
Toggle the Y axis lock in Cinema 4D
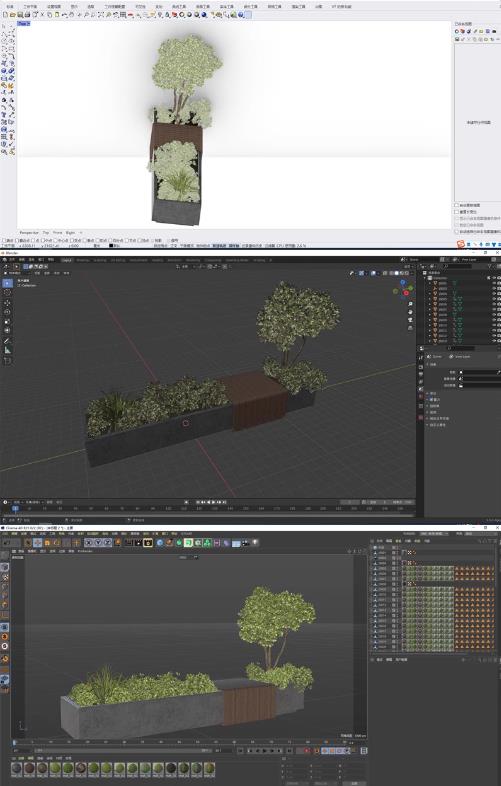(x=98, y=543)
